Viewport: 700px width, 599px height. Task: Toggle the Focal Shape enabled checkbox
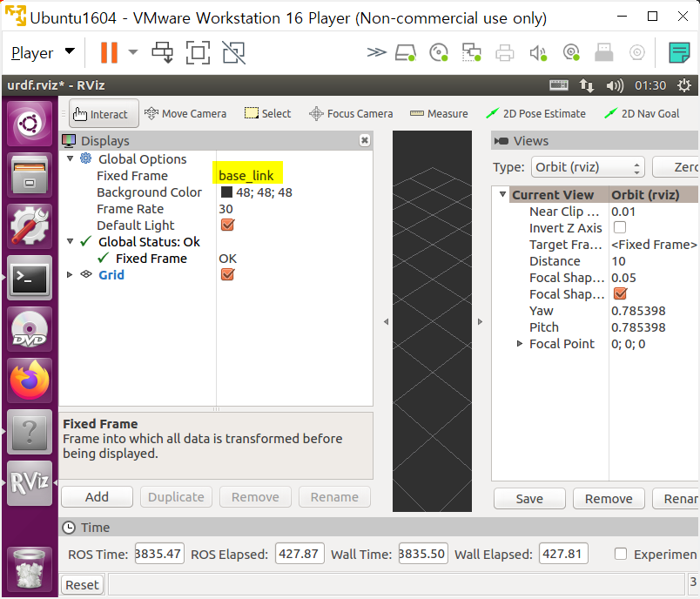pyautogui.click(x=620, y=293)
